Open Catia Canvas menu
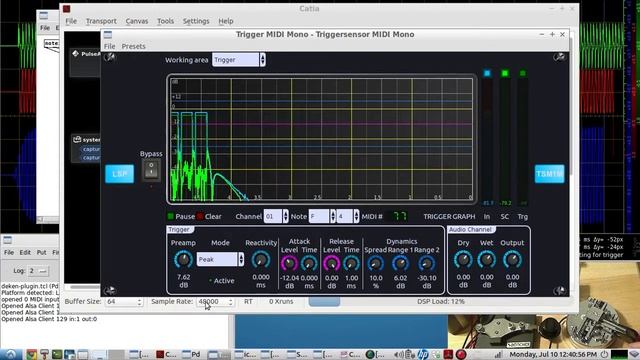 pyautogui.click(x=137, y=21)
